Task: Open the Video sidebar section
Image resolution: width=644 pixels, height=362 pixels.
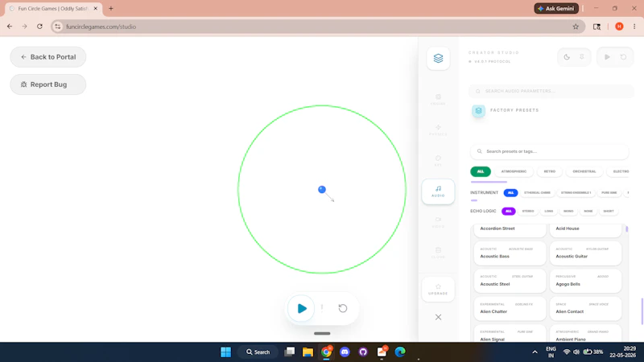Action: pos(438,223)
